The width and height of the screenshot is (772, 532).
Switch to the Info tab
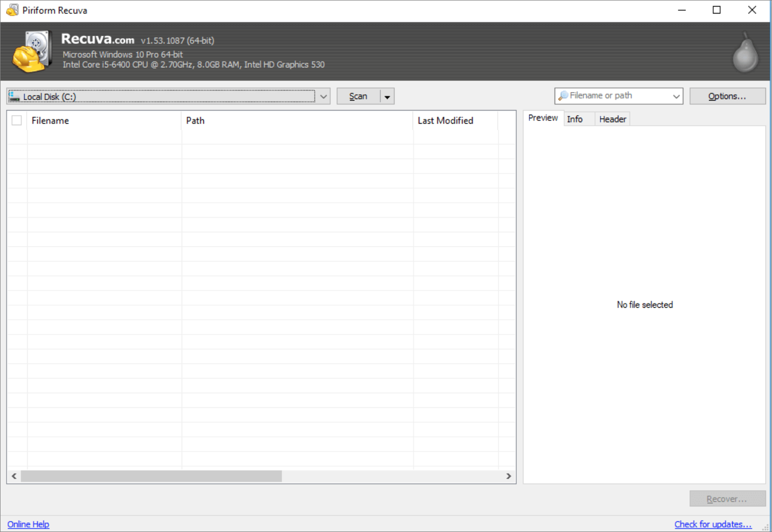575,119
